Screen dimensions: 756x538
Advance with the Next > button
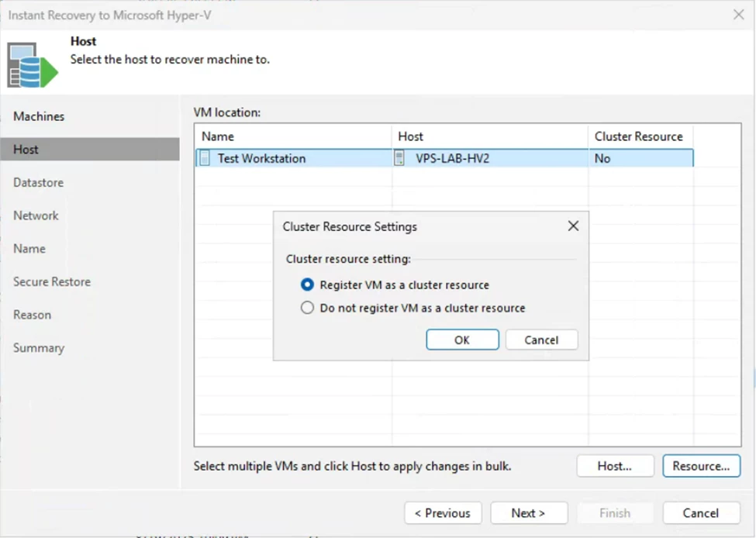click(x=529, y=513)
